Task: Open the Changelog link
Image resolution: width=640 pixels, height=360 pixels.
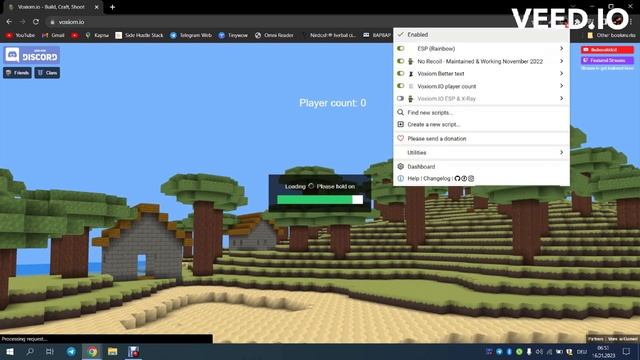Action: (x=437, y=178)
